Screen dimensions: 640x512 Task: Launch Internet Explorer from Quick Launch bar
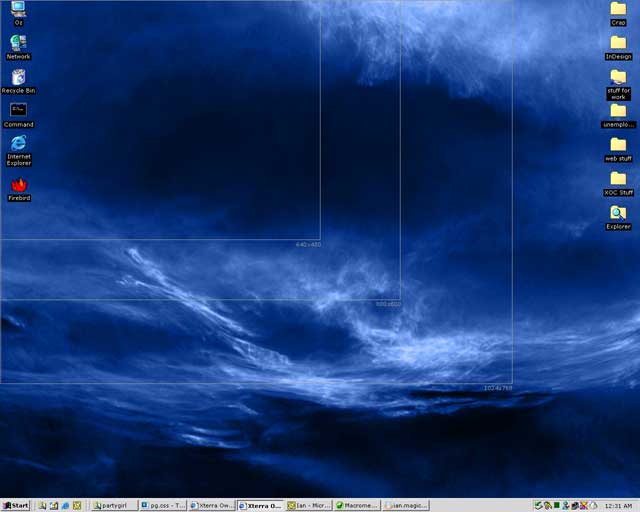pyautogui.click(x=65, y=505)
